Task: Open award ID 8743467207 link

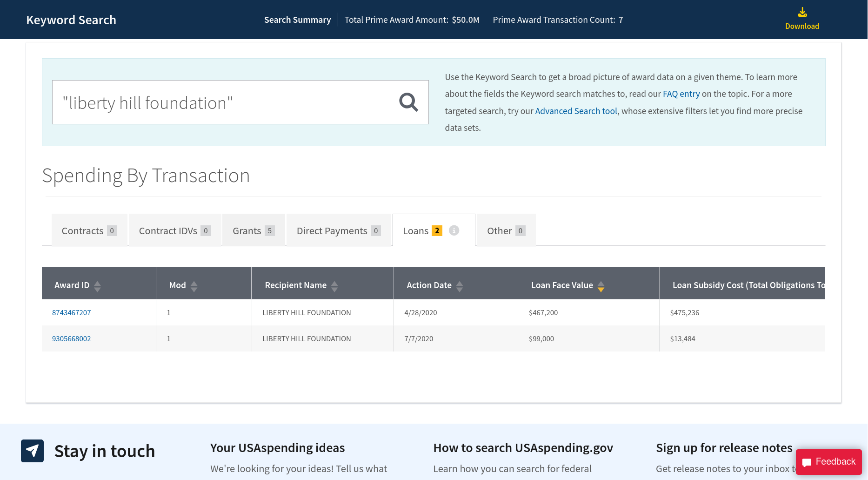Action: 71,312
